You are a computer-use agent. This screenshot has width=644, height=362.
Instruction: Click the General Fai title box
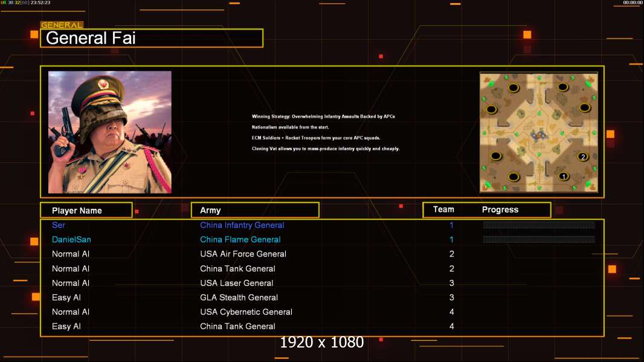click(152, 39)
